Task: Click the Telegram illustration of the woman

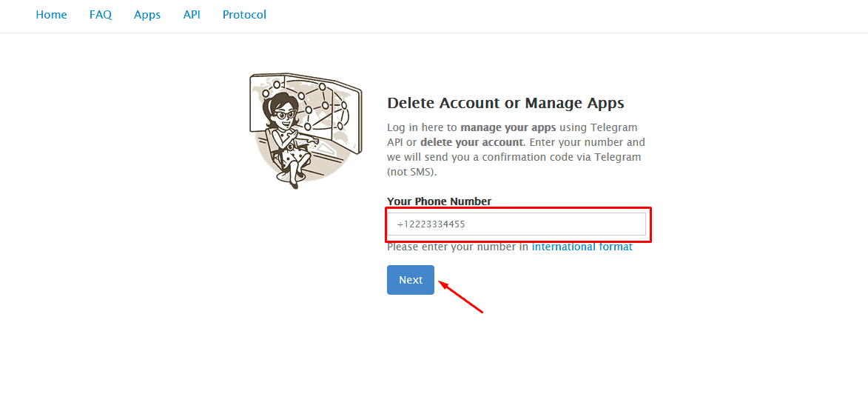Action: [x=285, y=137]
